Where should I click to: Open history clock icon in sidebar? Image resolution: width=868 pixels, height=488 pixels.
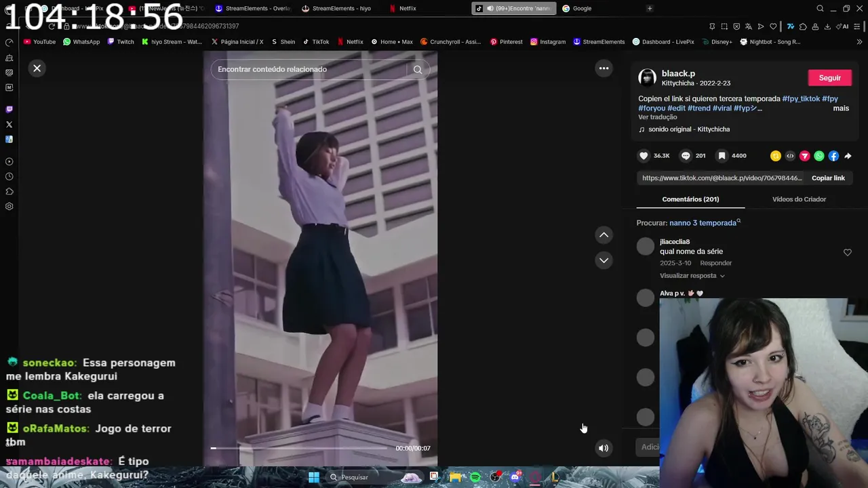click(9, 177)
